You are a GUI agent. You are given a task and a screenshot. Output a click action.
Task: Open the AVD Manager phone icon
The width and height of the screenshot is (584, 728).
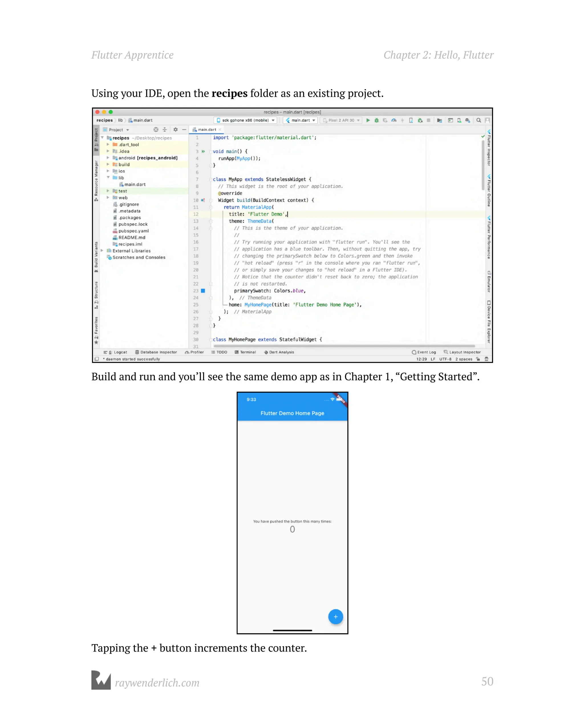(459, 120)
